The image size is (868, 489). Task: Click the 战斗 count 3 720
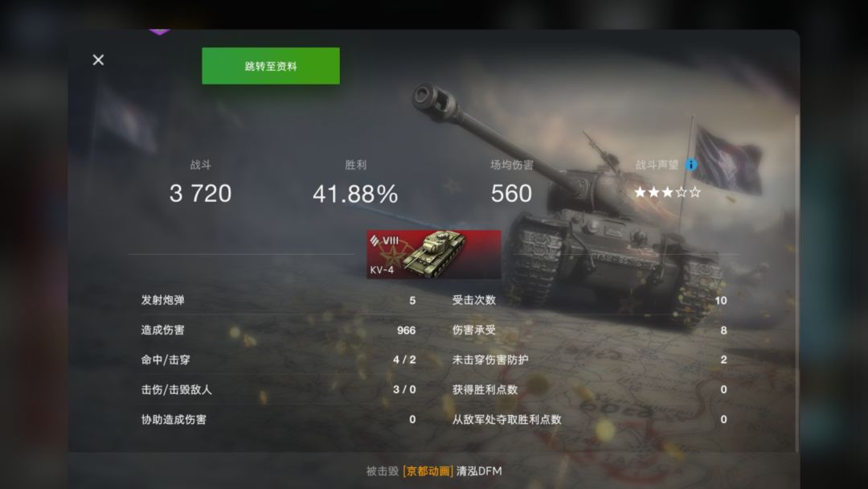[200, 193]
